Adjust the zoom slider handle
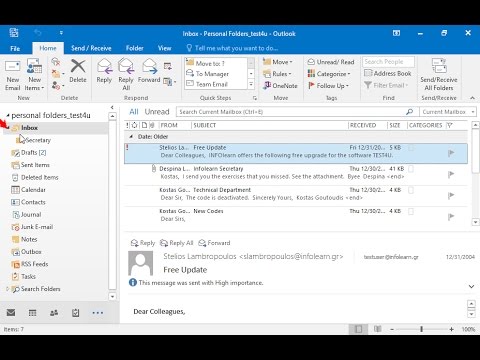 point(421,329)
